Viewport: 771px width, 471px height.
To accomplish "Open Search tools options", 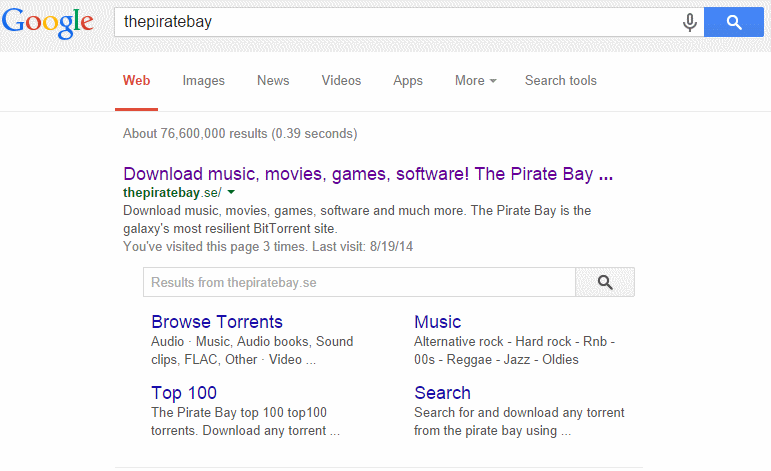I will 561,81.
